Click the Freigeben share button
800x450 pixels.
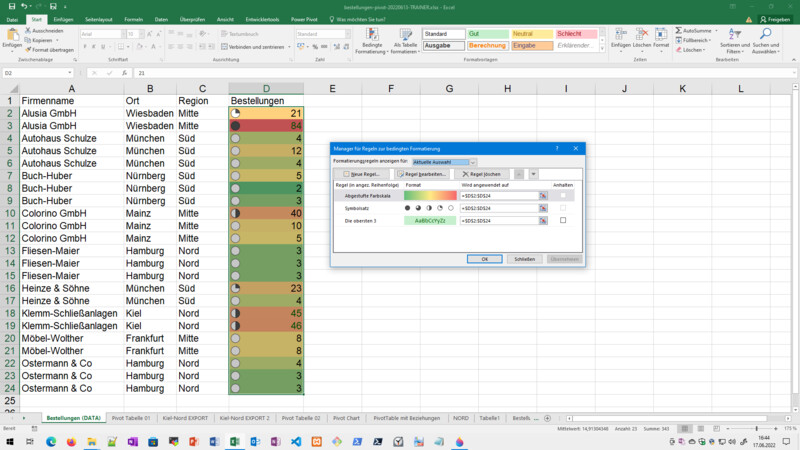click(775, 19)
